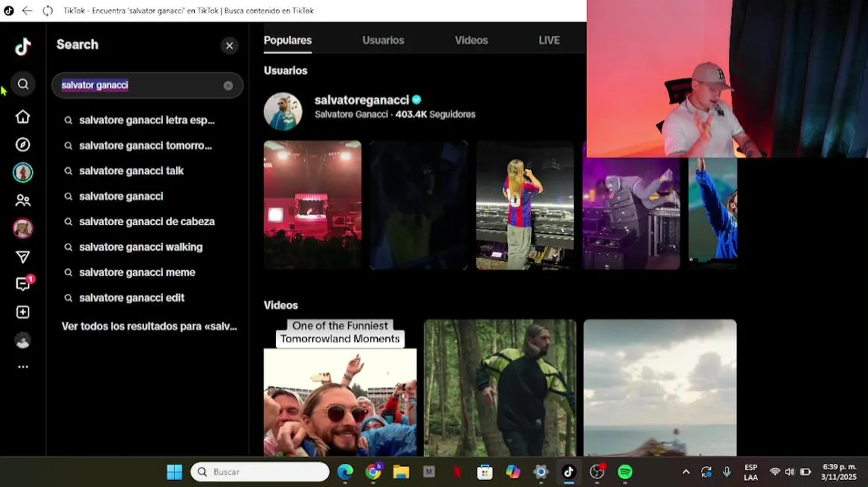This screenshot has width=868, height=487.
Task: Open File Explorer from the taskbar
Action: tap(402, 472)
